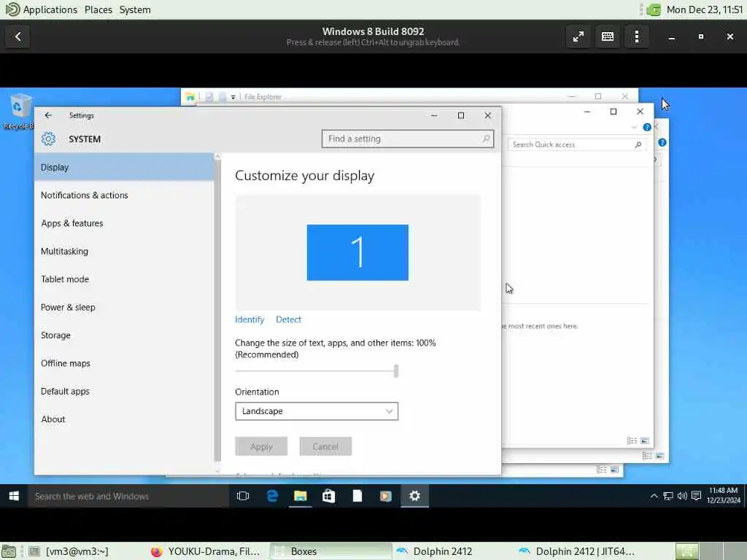
Task: Select Display in the Settings sidebar
Action: click(124, 167)
